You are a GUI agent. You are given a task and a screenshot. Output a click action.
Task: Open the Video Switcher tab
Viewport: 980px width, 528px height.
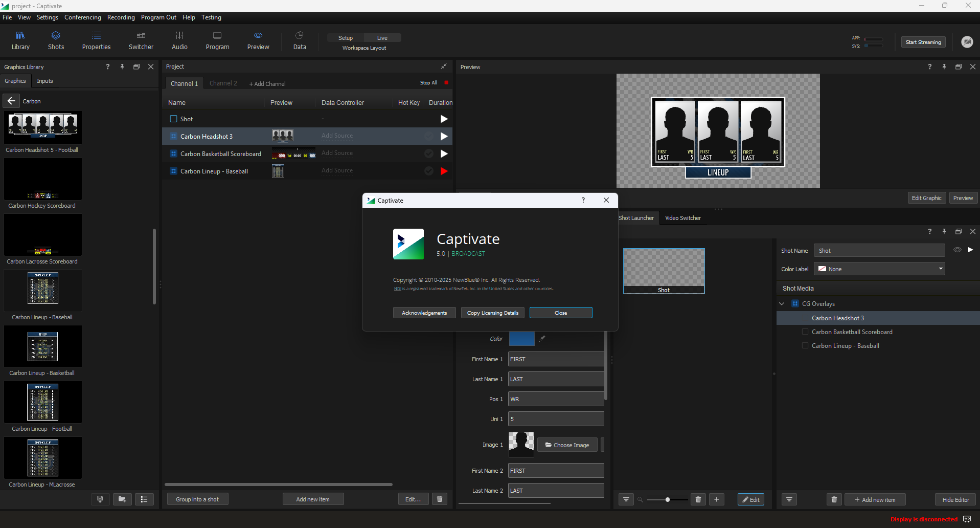683,218
